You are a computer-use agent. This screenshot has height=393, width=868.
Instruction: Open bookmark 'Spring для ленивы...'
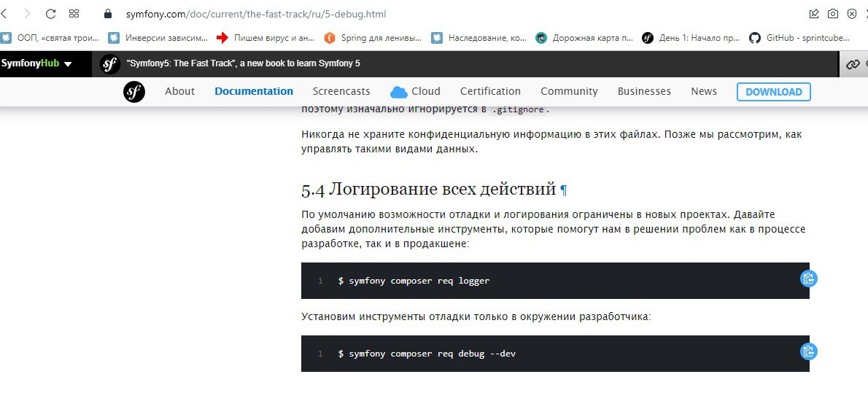point(373,38)
